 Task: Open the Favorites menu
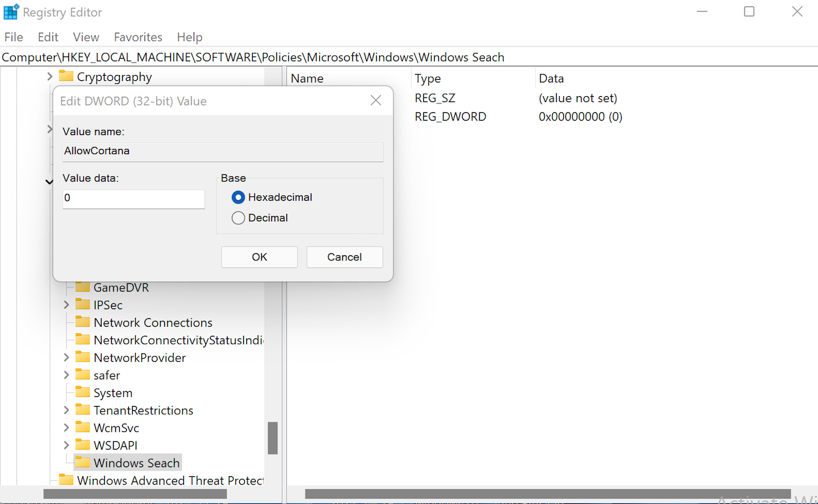(x=138, y=37)
